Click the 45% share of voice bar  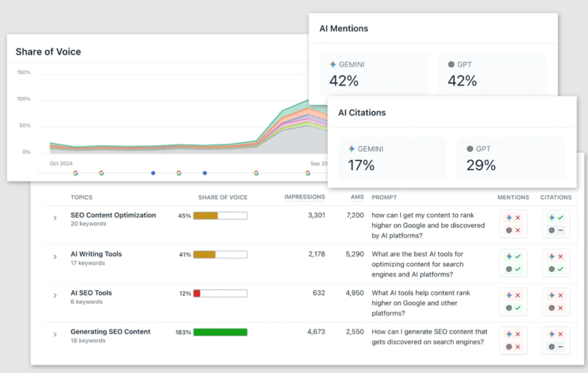[x=220, y=216]
